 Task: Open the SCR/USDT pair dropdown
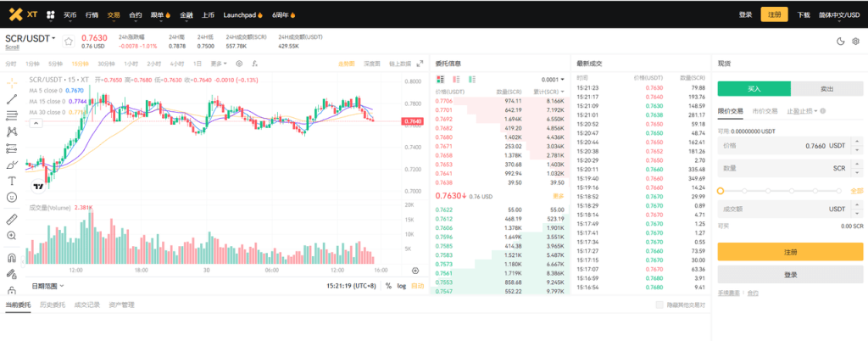click(31, 37)
